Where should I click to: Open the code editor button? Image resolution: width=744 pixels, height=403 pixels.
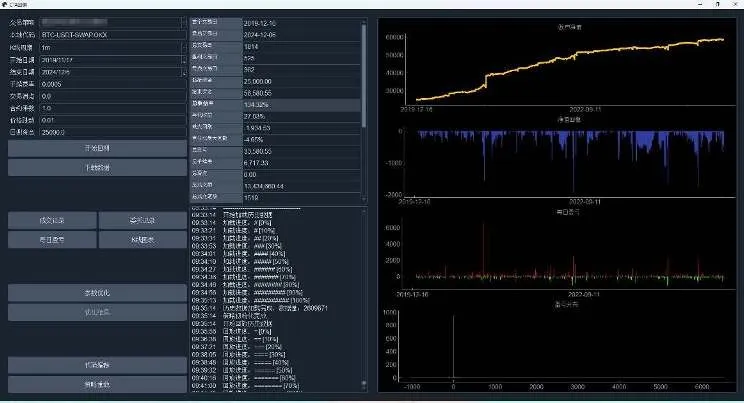pyautogui.click(x=97, y=365)
